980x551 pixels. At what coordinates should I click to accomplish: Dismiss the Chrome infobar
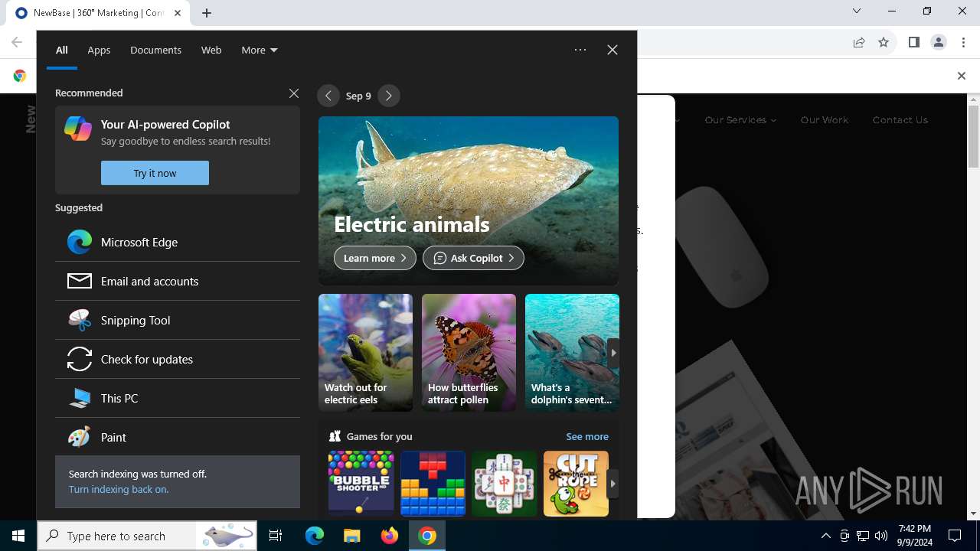[x=962, y=76]
